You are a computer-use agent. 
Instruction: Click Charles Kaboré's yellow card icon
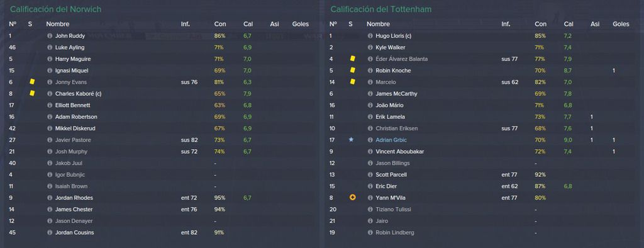pyautogui.click(x=32, y=93)
